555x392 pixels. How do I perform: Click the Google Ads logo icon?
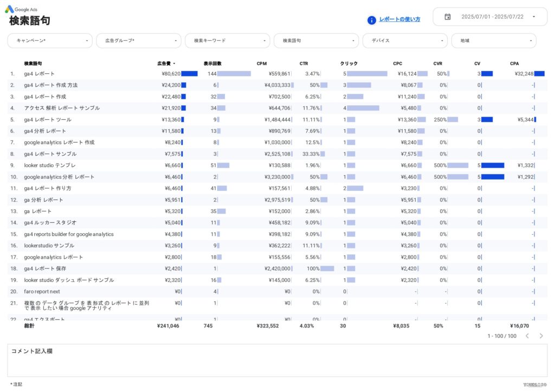tap(10, 9)
